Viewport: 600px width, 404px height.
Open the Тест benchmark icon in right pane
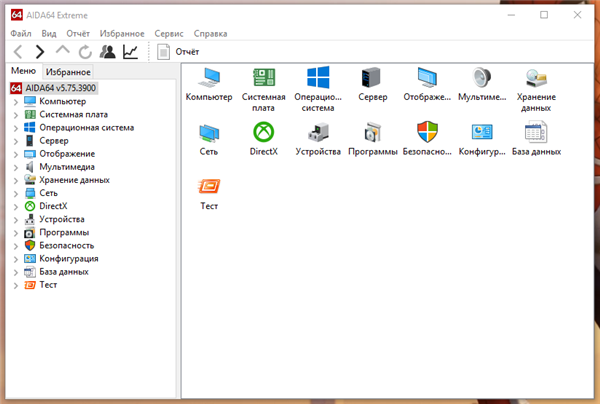(x=209, y=186)
